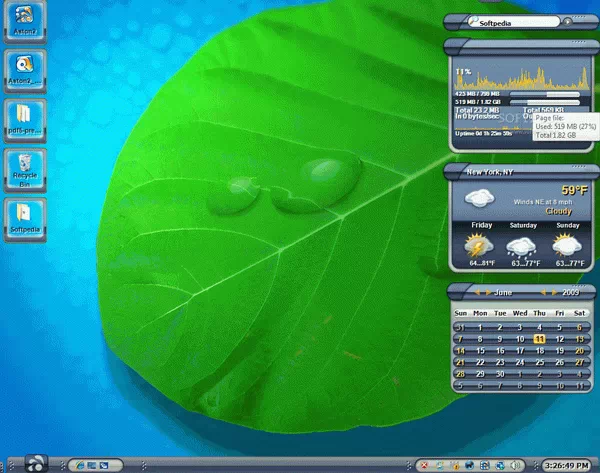The image size is (600, 473).
Task: Click the Aston start button in taskbar
Action: click(36, 463)
